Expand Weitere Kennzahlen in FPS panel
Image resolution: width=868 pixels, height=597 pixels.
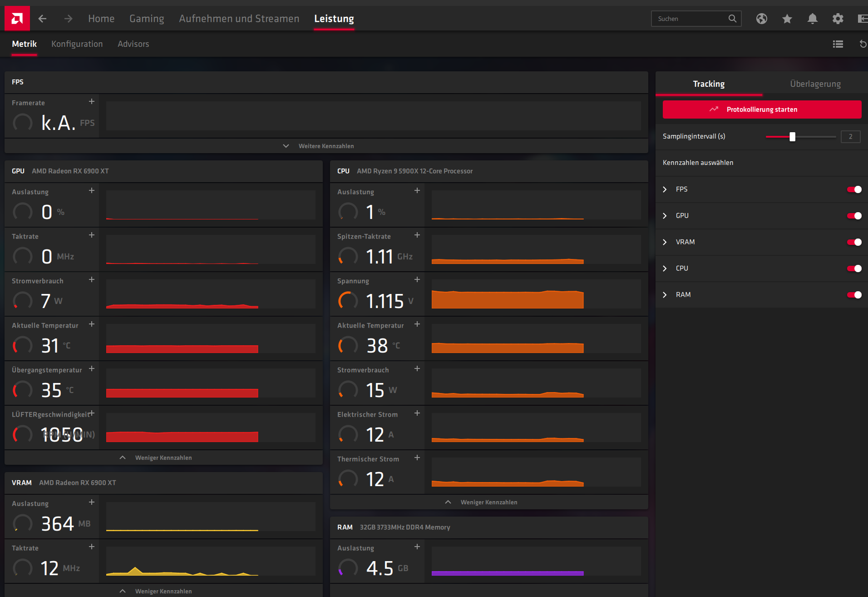(326, 146)
